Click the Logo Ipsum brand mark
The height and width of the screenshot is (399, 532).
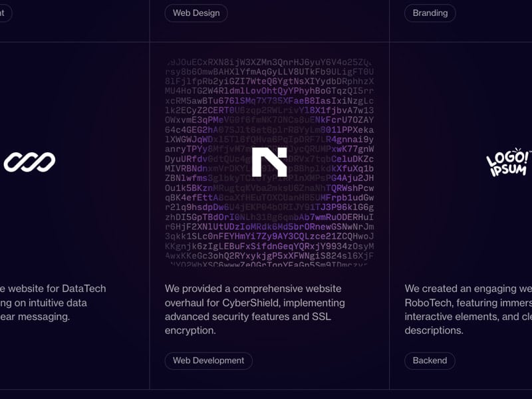point(507,163)
